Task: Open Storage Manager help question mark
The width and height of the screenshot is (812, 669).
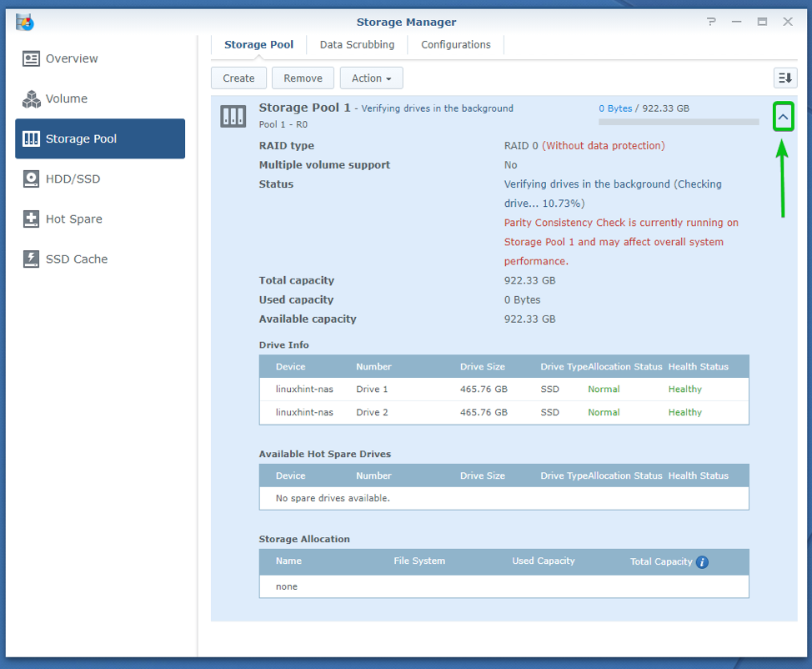Action: click(711, 22)
